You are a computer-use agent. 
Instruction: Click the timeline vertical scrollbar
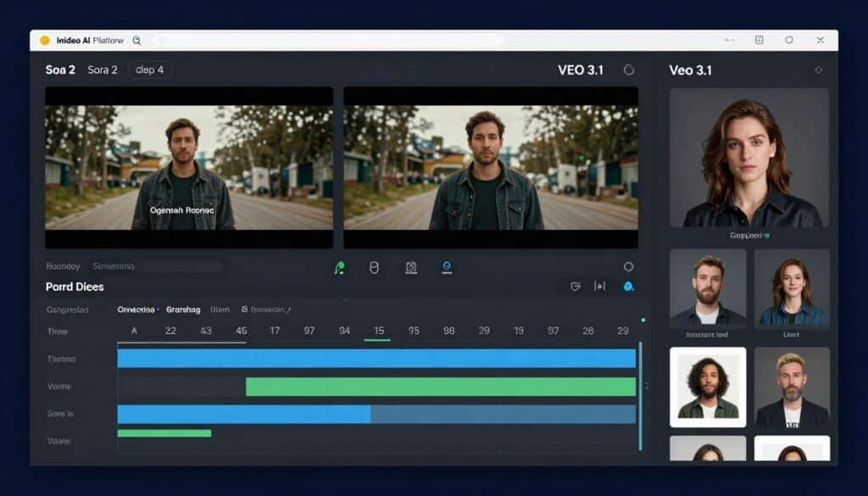(641, 396)
